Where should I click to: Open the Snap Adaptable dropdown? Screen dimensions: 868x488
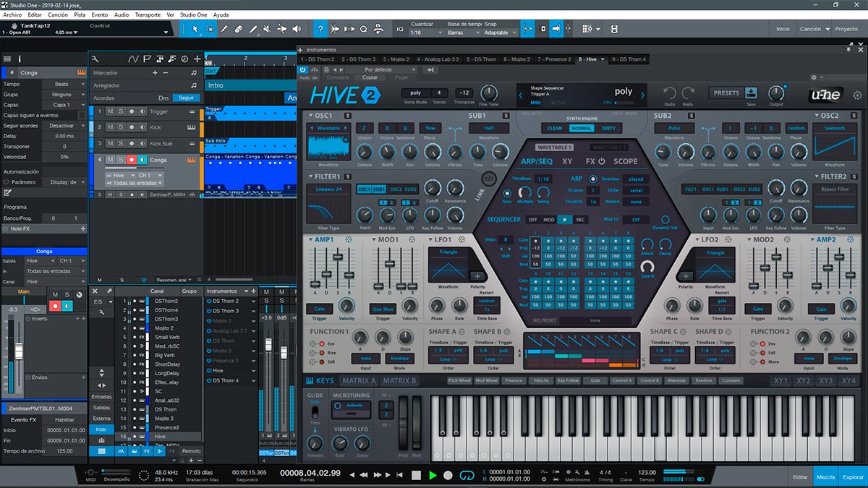[x=501, y=33]
